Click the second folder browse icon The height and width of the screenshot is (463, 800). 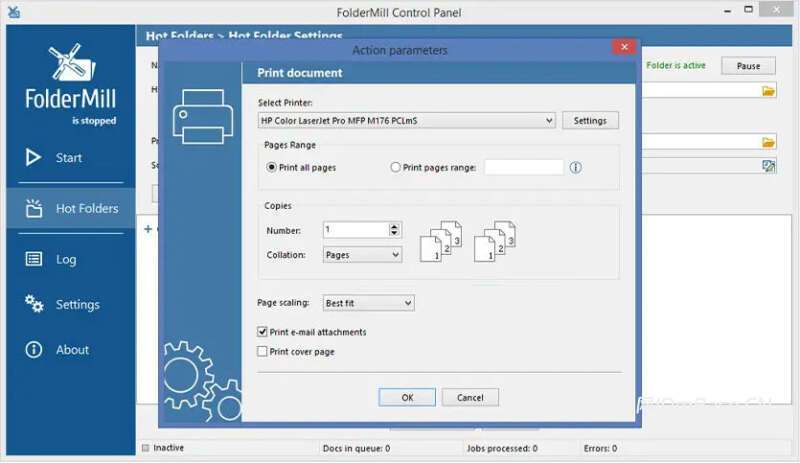point(768,142)
